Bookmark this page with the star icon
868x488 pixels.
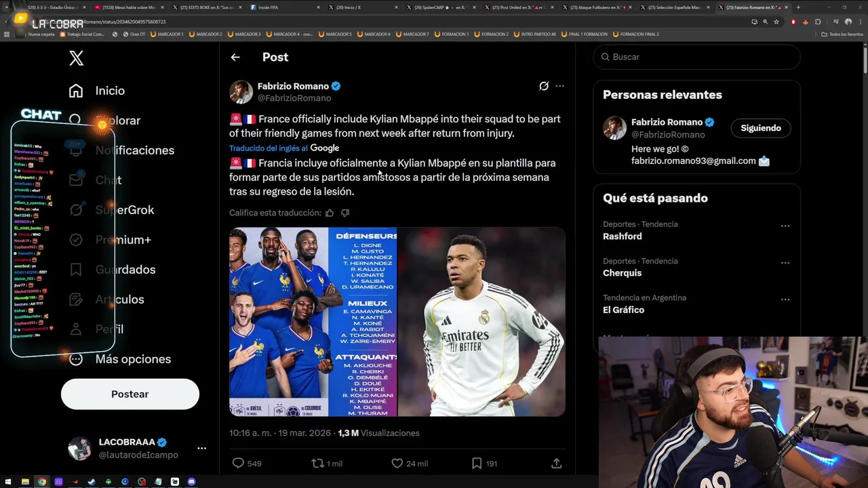point(776,22)
